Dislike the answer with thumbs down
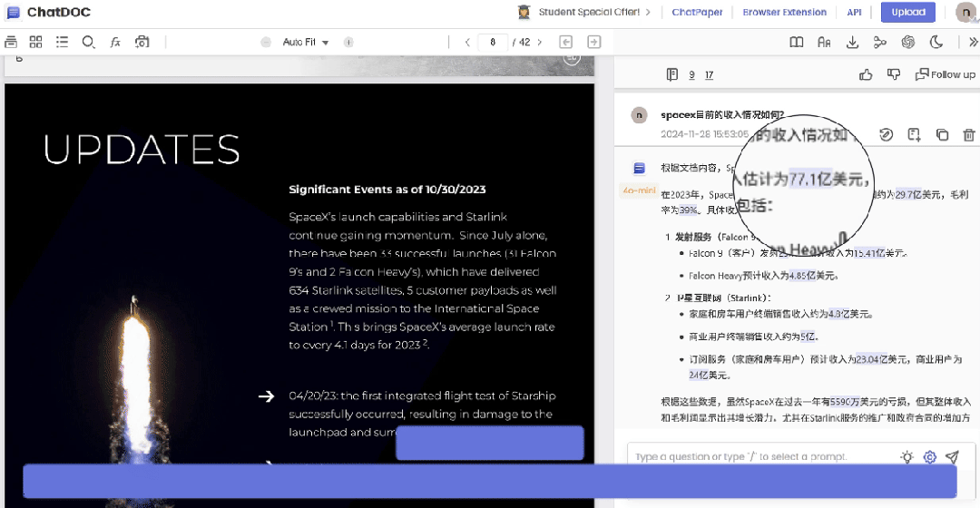Viewport: 980px width, 508px height. pyautogui.click(x=894, y=74)
